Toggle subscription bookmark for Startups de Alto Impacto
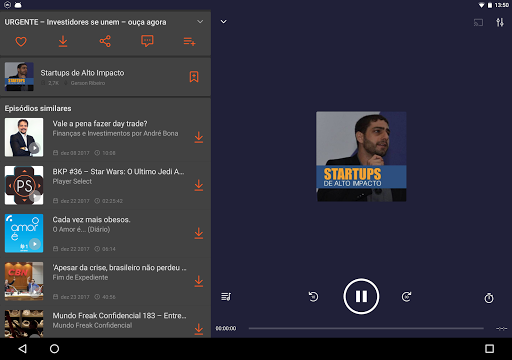The image size is (512, 360). click(x=194, y=77)
